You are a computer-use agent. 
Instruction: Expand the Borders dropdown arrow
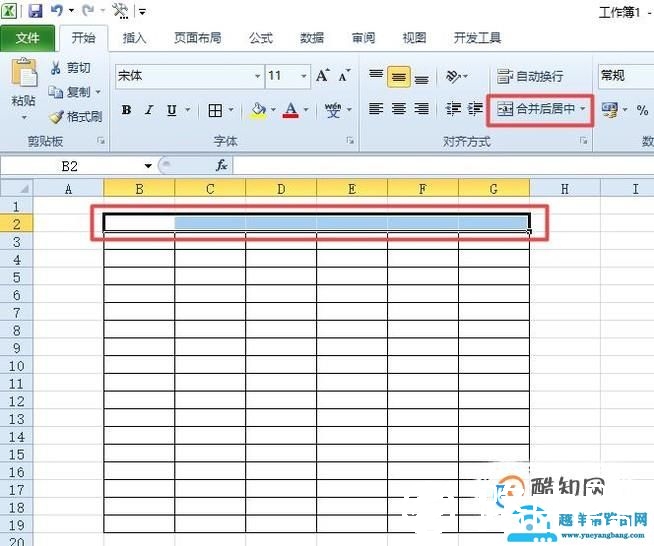pyautogui.click(x=231, y=110)
